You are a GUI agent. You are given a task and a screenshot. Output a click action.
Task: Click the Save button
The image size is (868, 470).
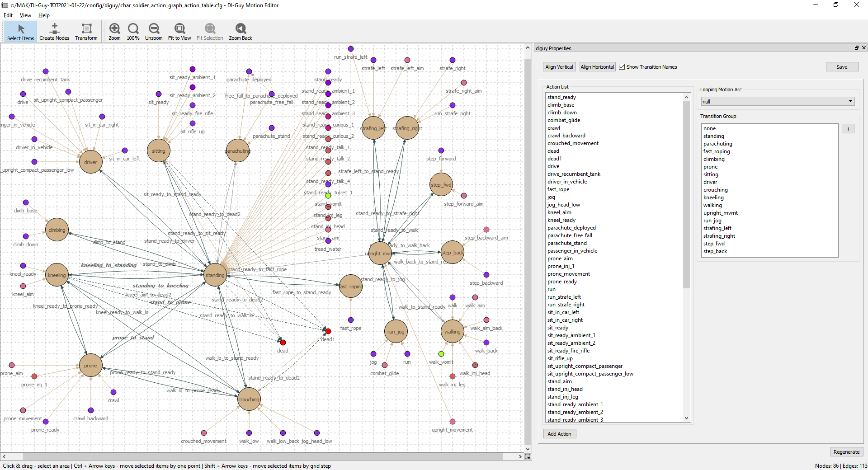click(842, 67)
